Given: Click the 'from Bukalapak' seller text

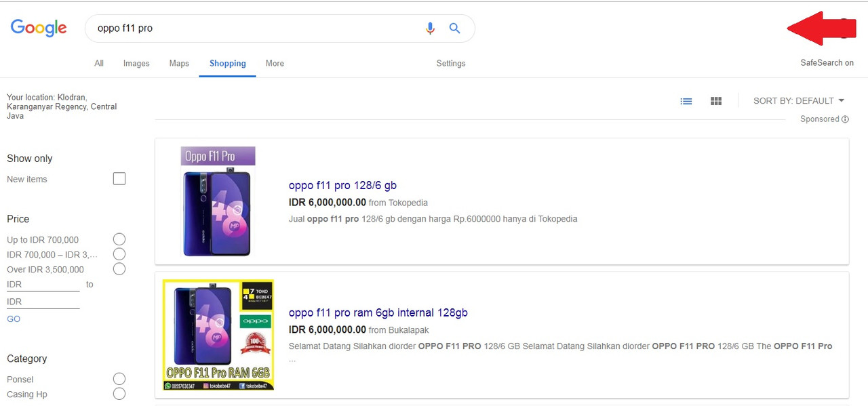Looking at the screenshot, I should point(399,330).
